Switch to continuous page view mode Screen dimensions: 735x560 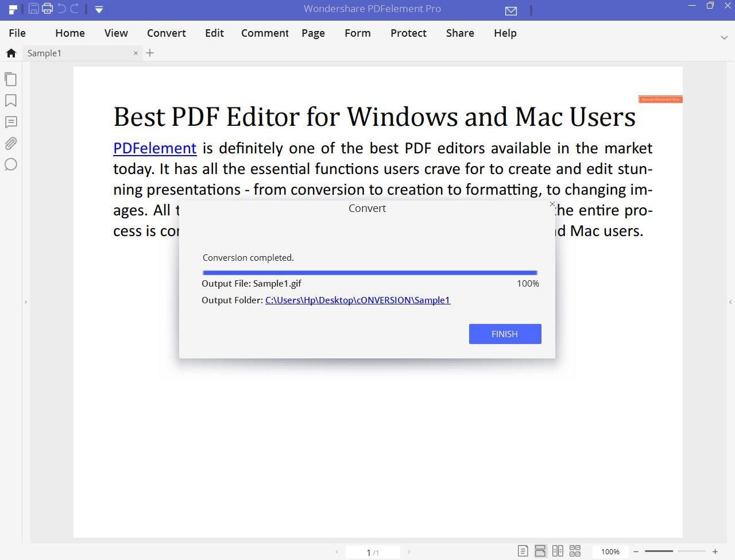click(540, 551)
